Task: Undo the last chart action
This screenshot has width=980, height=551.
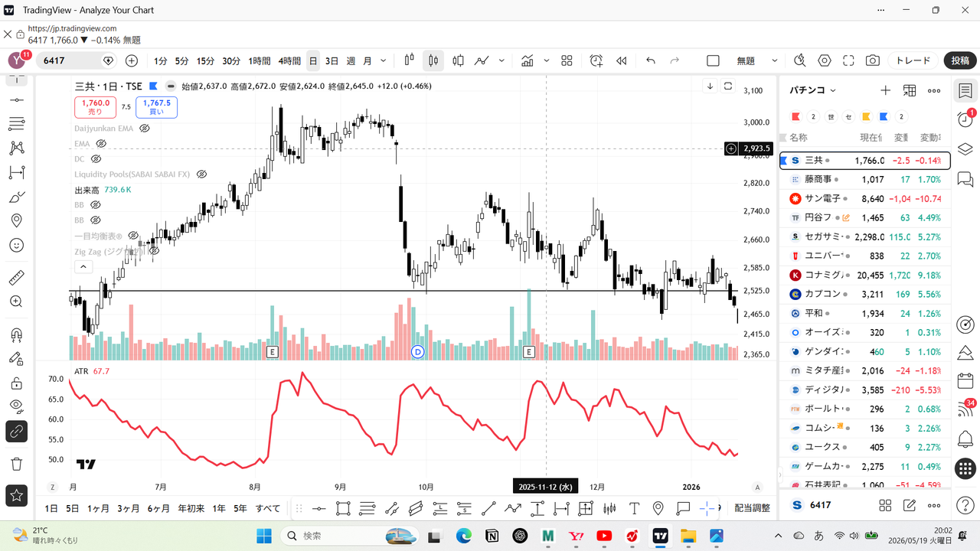Action: tap(651, 60)
